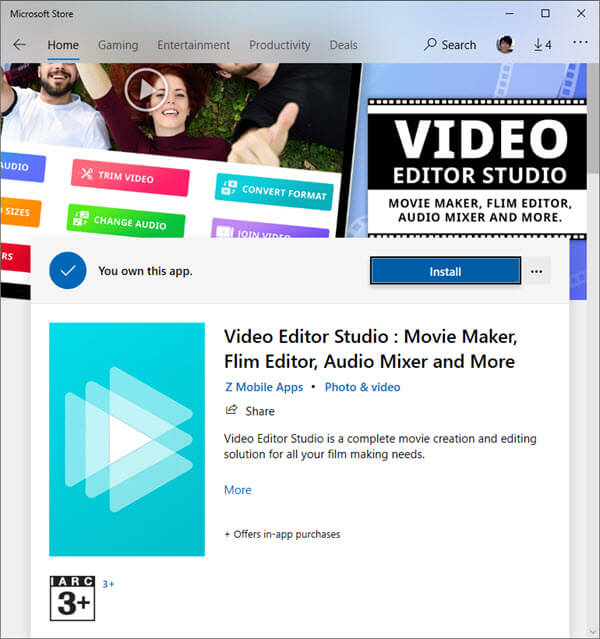The image size is (600, 639).
Task: Open Search in the store
Action: tap(450, 44)
